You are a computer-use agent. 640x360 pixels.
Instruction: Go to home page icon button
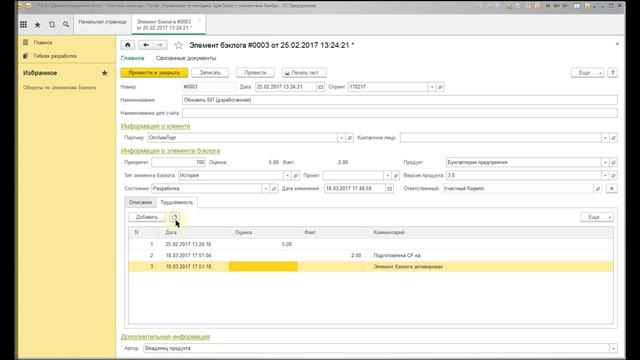point(128,45)
